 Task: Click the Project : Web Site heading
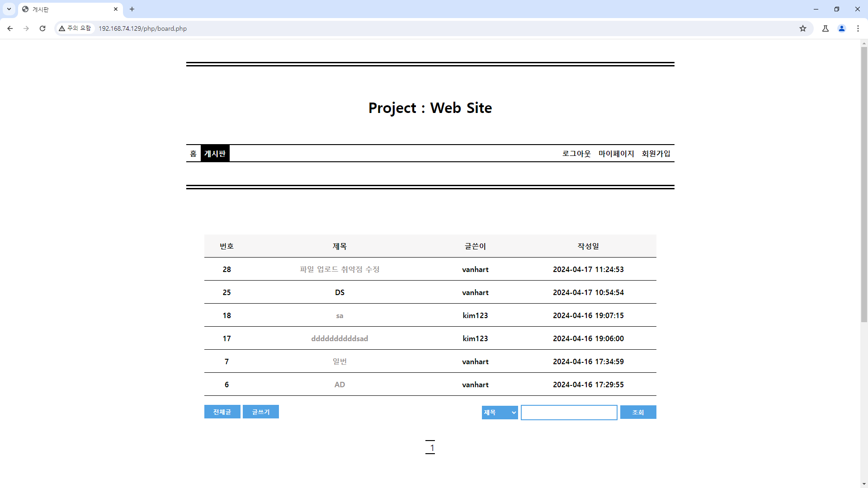click(430, 108)
